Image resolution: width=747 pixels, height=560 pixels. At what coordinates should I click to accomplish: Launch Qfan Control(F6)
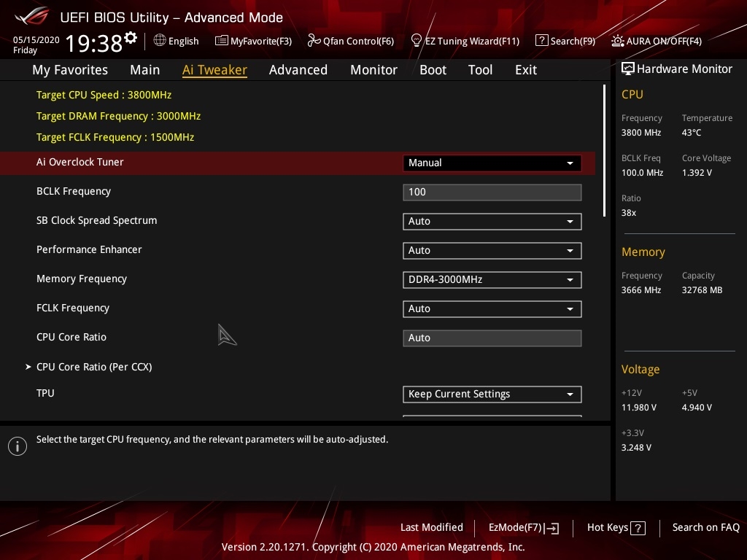coord(351,41)
